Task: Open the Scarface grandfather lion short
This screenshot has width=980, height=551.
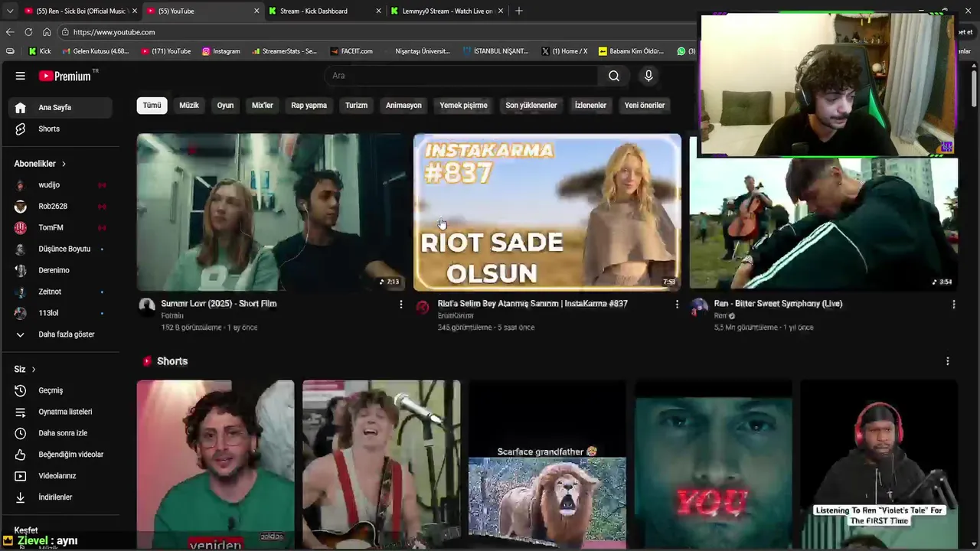Action: (x=547, y=465)
